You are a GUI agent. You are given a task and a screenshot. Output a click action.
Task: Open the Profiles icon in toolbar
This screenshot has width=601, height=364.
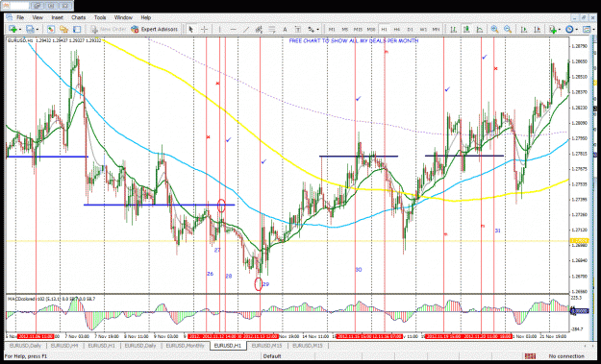tap(30, 29)
